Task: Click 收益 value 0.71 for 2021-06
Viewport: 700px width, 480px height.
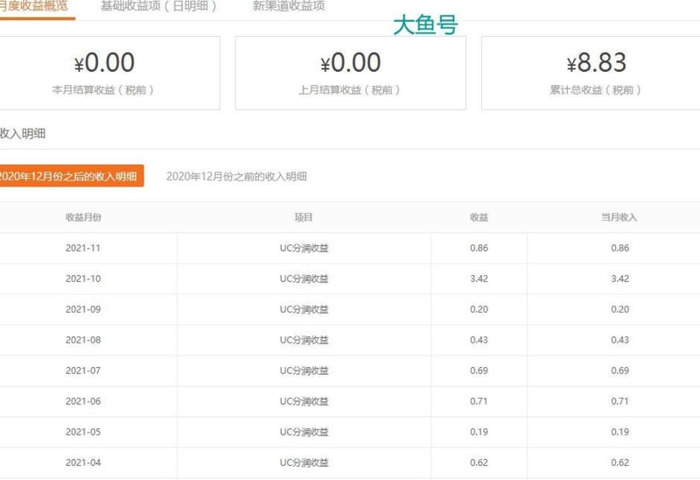Action: 479,401
